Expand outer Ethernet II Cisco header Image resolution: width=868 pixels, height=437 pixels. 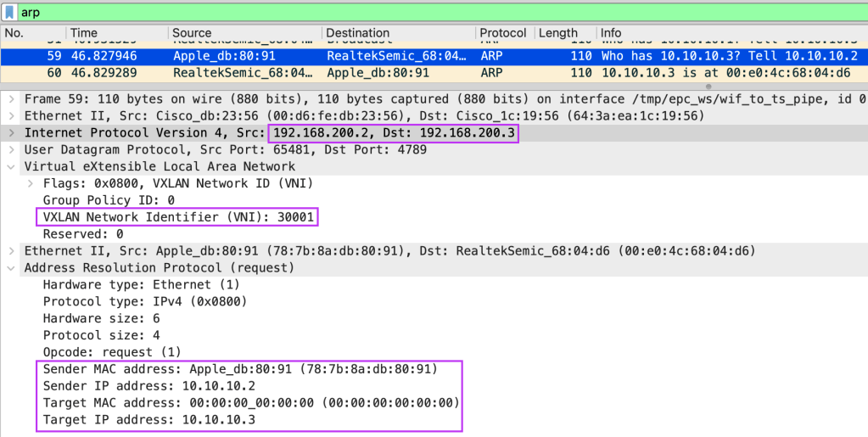coord(11,115)
